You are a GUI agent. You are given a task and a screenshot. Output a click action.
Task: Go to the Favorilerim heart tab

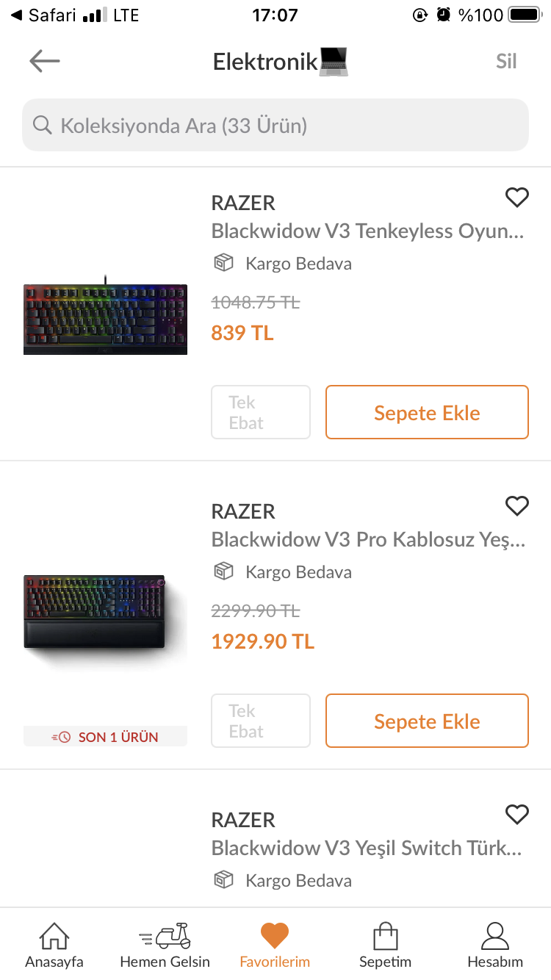coord(275,945)
